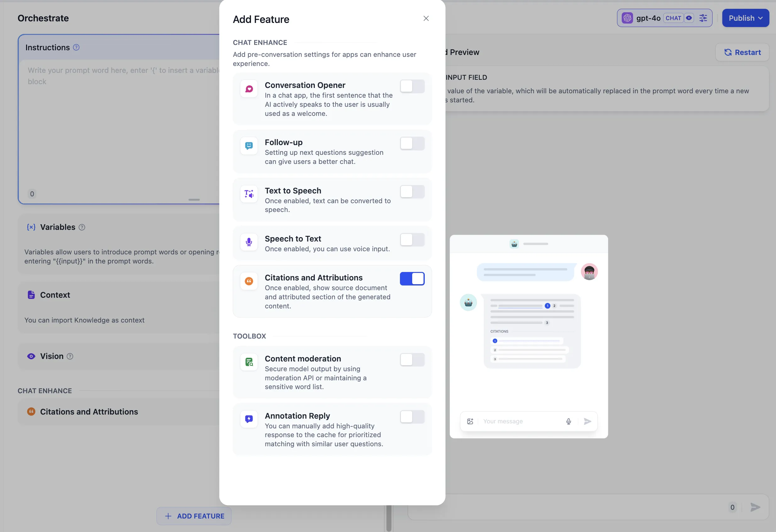Open the gpt-4o model selector
776x532 pixels.
[x=648, y=18]
